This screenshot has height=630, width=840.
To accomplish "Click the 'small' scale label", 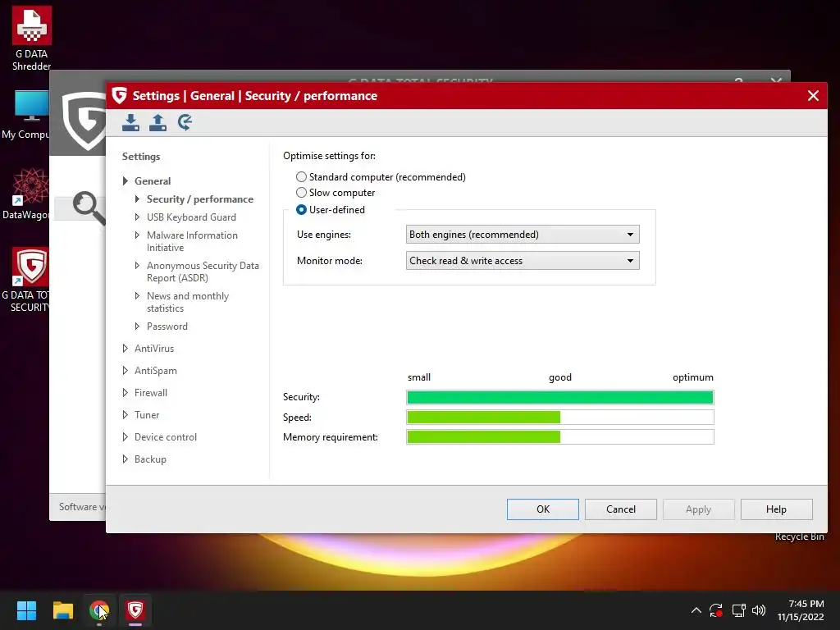I will [x=419, y=377].
